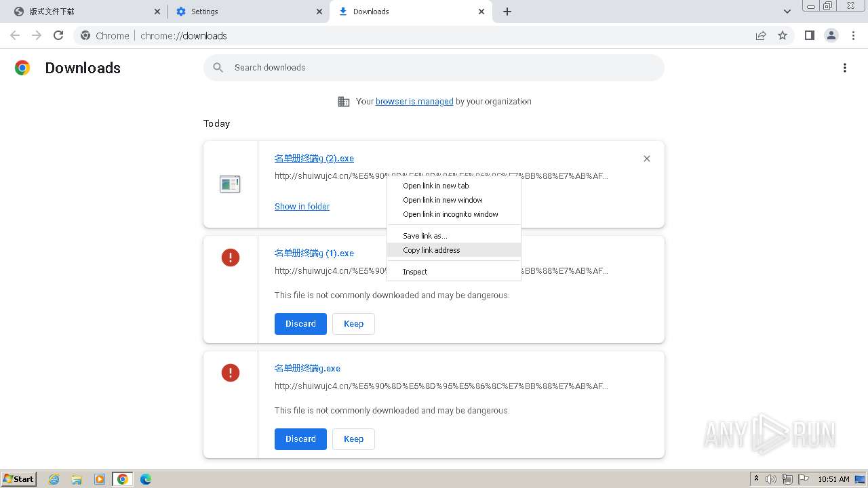Open the Windows Start menu
Screen dimensions: 868x488
(19, 479)
